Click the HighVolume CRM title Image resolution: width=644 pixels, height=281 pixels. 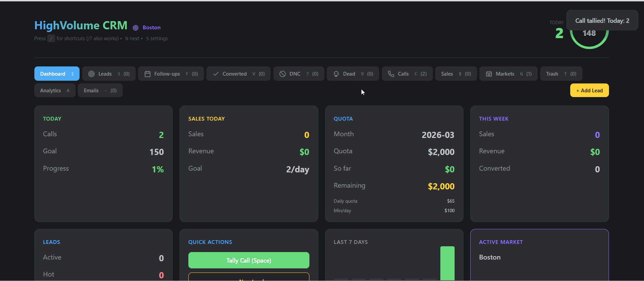81,25
